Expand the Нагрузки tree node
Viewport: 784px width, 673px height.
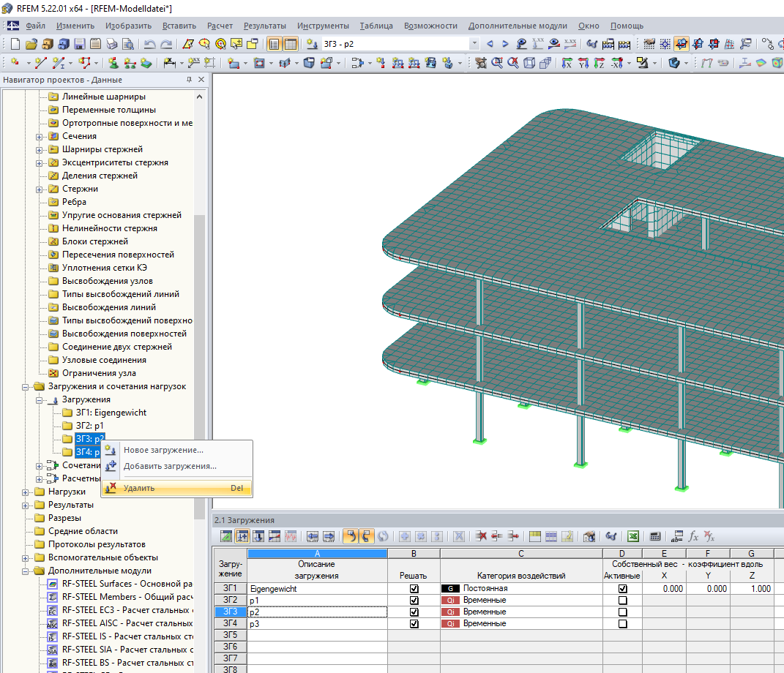[x=25, y=492]
